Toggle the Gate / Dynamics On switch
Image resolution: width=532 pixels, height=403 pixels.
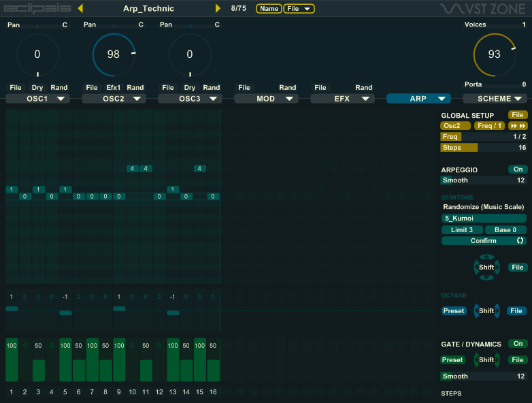(x=518, y=344)
